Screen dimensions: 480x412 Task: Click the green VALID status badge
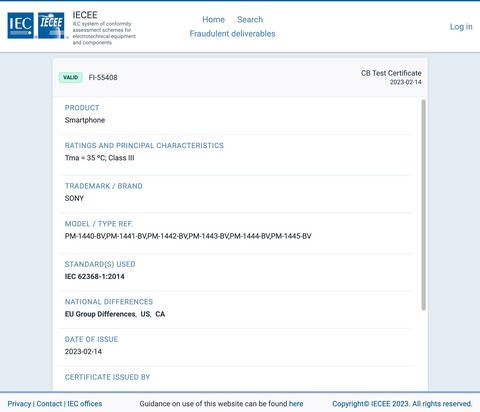tap(71, 77)
